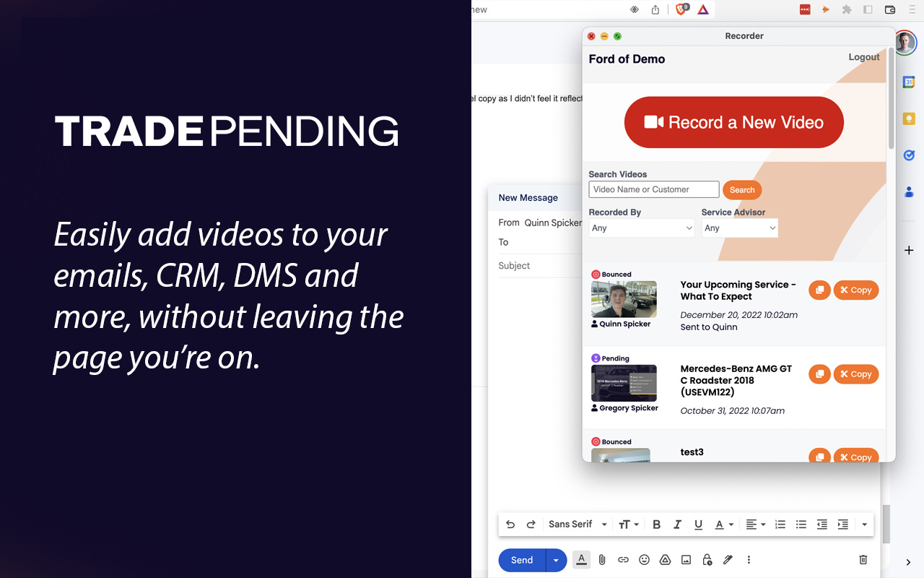The image size is (924, 578).
Task: Open the Contacts sidebar panel
Action: (x=908, y=191)
